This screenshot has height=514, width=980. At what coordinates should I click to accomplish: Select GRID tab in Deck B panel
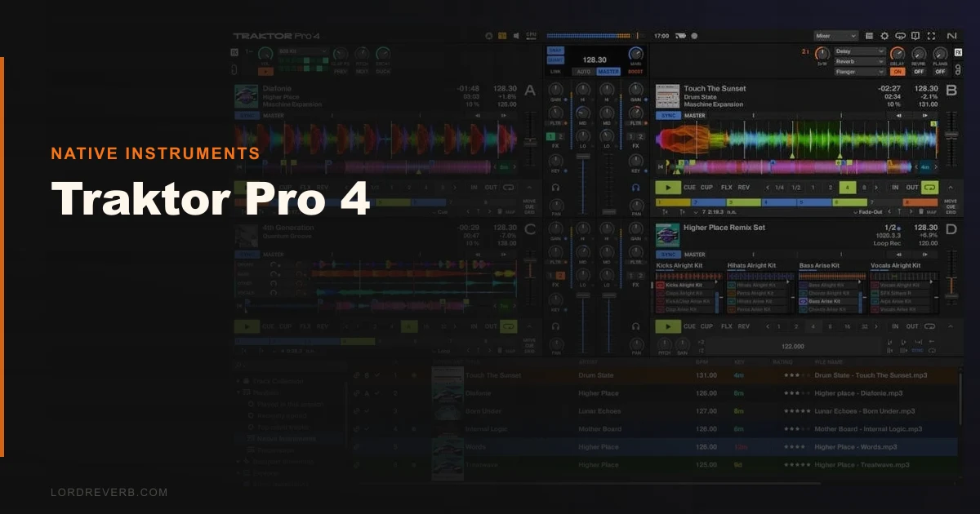[x=951, y=210]
